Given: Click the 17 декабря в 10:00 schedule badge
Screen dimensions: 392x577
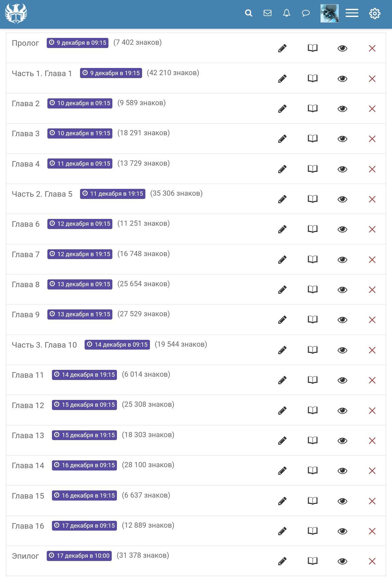Looking at the screenshot, I should coord(79,556).
